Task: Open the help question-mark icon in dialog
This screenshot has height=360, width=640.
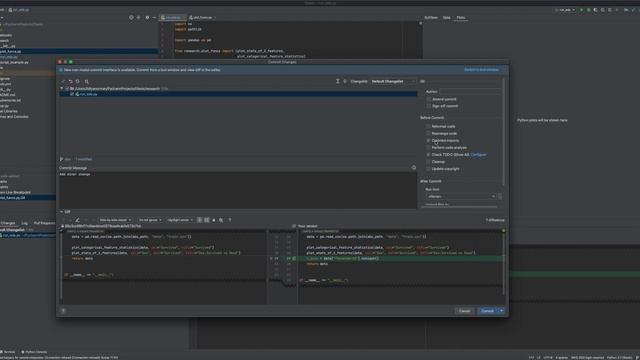Action: 63,311
